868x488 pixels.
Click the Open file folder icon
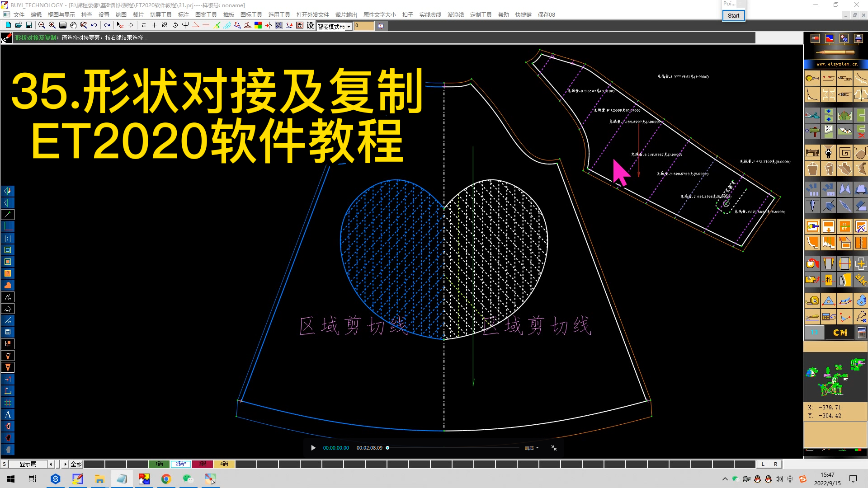19,25
